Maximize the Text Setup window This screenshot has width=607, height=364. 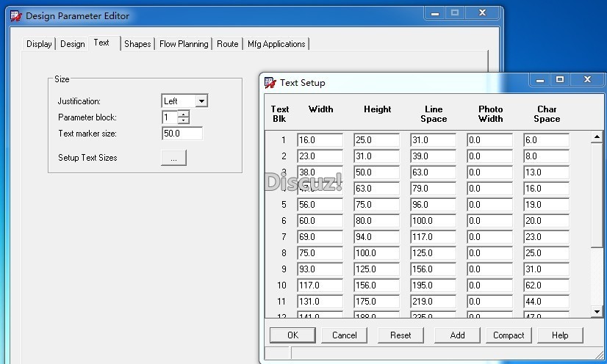click(560, 79)
